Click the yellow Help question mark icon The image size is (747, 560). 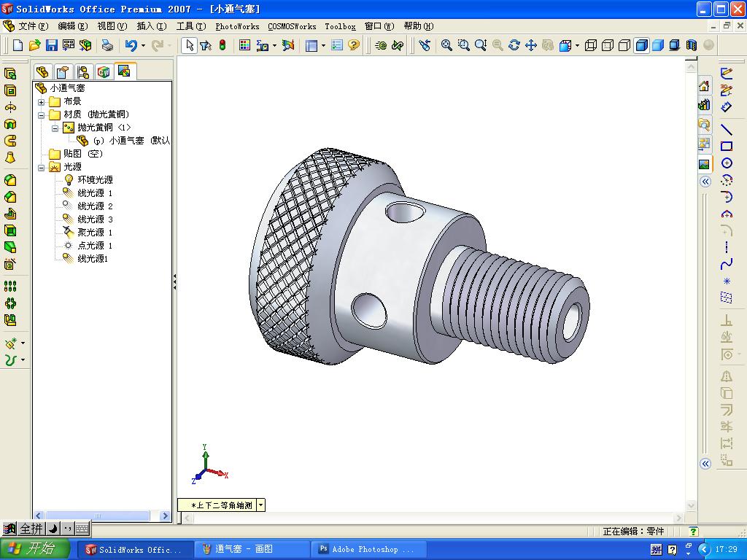point(354,45)
